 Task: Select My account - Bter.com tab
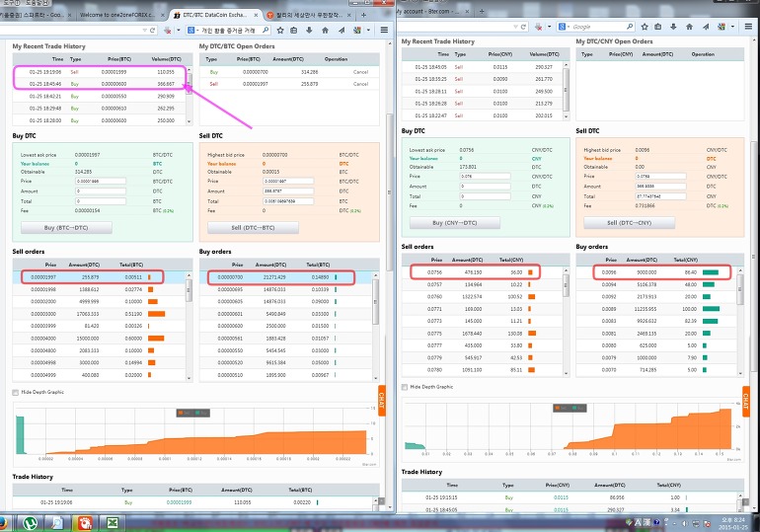click(428, 11)
